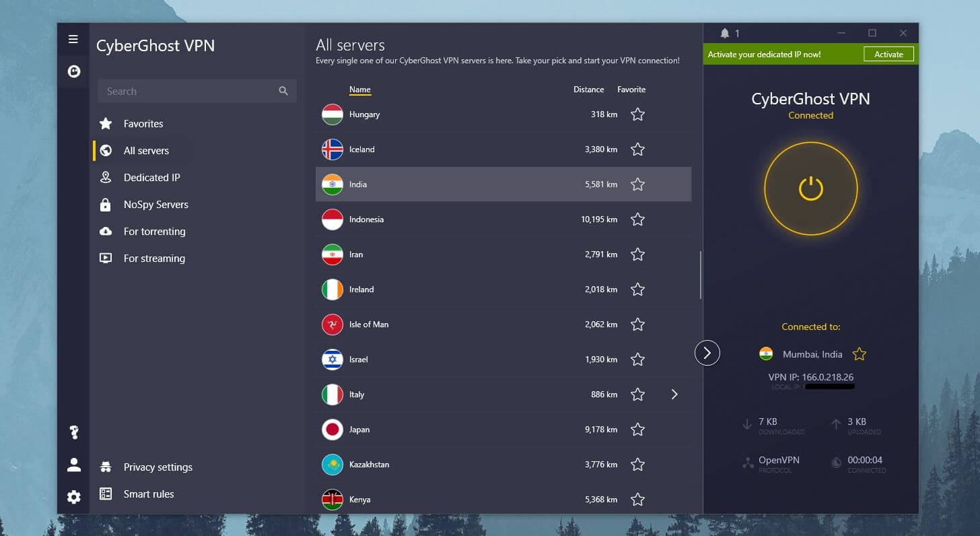Click the Iceland flag icon

tap(332, 149)
